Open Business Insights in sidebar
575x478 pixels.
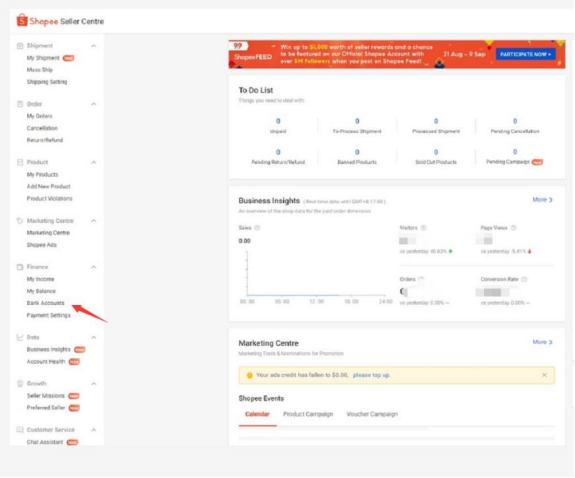click(x=48, y=350)
